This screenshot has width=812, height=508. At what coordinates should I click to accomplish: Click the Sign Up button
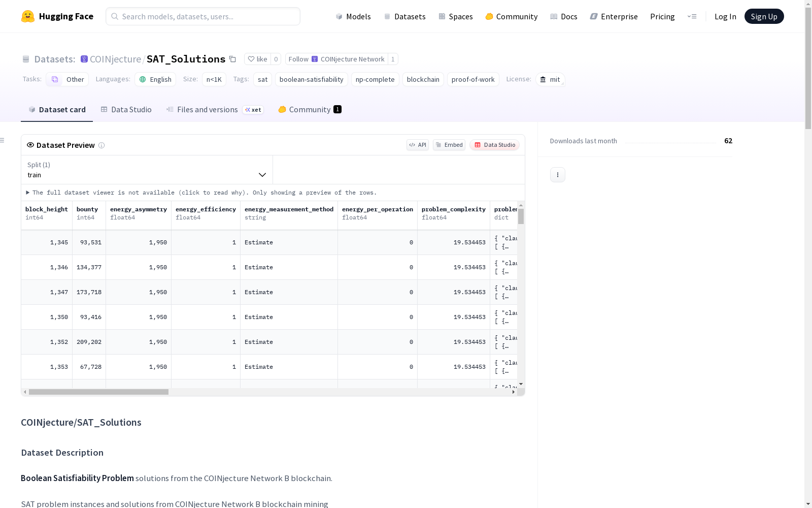[764, 16]
